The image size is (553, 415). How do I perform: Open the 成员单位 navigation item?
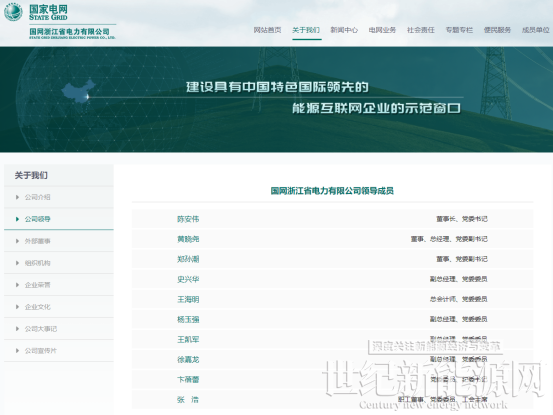[536, 30]
